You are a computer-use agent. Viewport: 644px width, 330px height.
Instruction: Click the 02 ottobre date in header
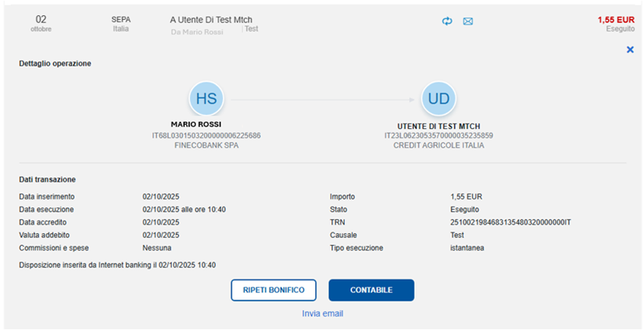tap(40, 22)
